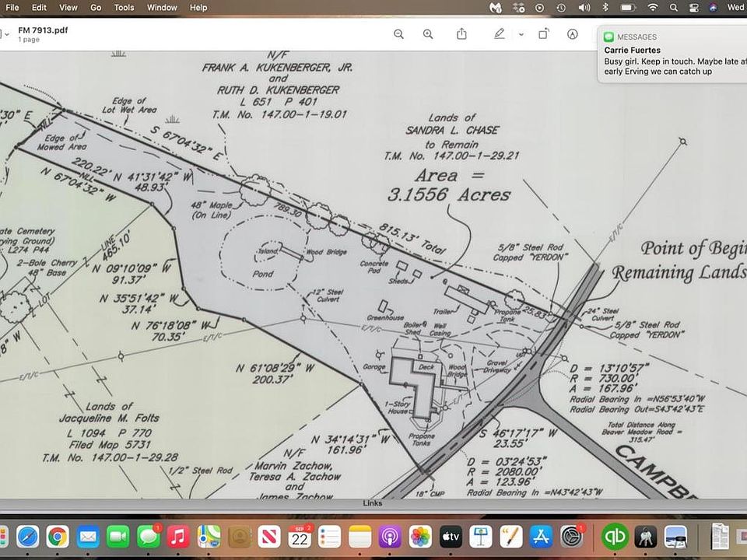
Task: Open the Tools menu
Action: (124, 7)
